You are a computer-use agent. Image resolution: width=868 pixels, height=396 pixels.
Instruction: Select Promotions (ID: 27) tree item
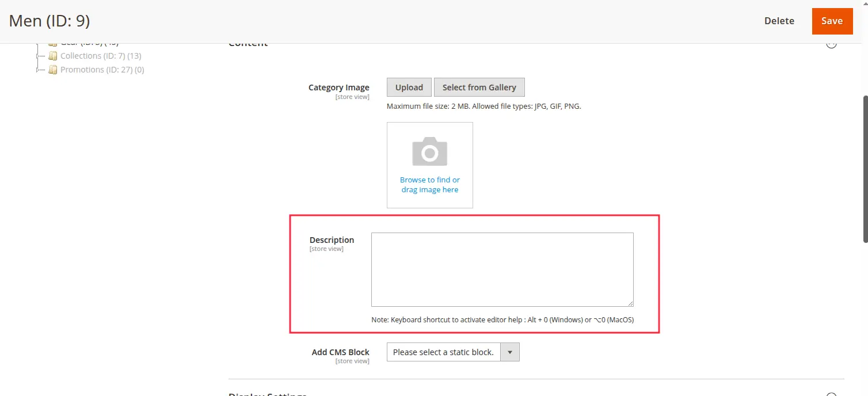click(x=102, y=70)
